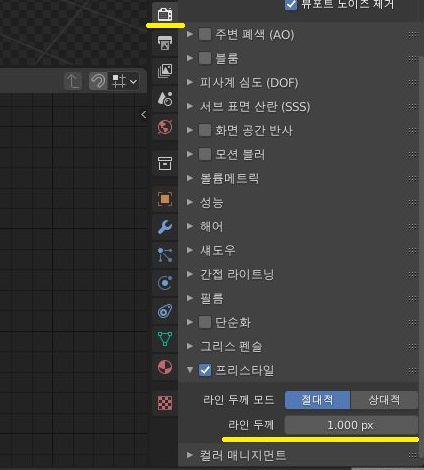Image resolution: width=424 pixels, height=470 pixels.
Task: Expand the 블룸 panel arrow
Action: (x=190, y=58)
